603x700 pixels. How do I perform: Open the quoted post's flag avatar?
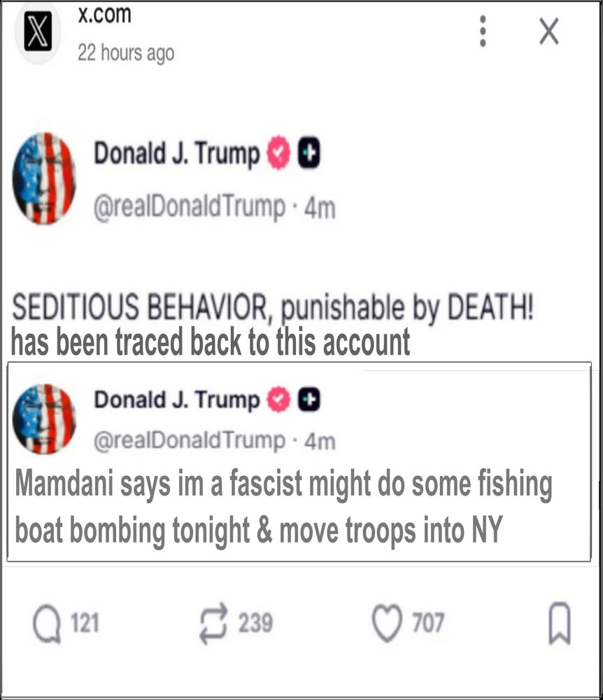point(44,419)
